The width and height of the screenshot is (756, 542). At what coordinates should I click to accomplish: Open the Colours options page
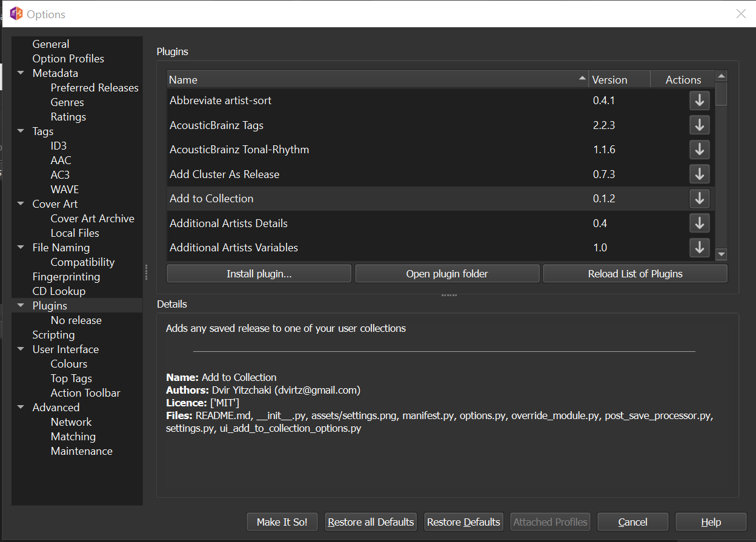pos(69,364)
